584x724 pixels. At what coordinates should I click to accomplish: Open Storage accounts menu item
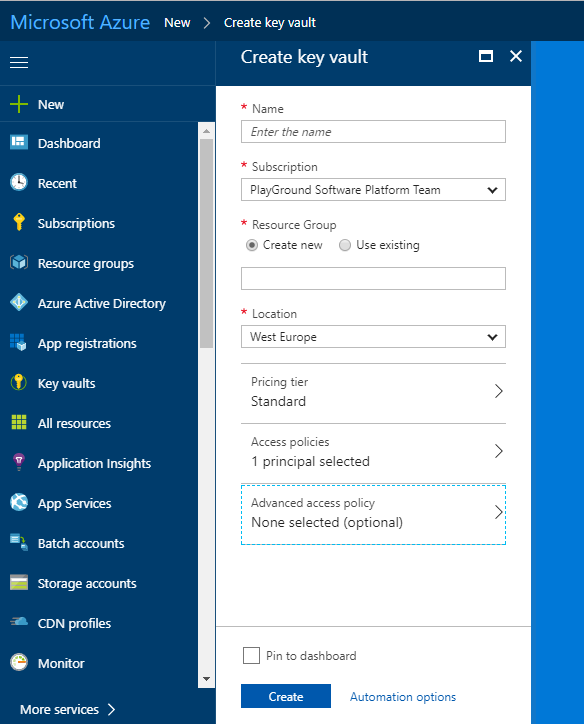[x=87, y=584]
